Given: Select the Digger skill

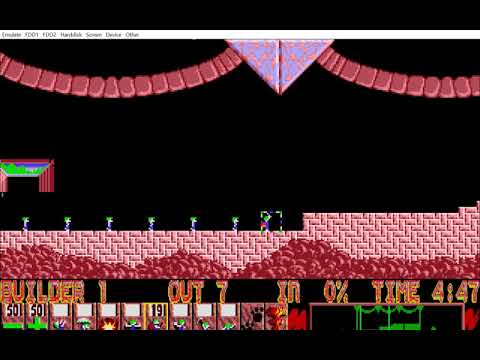Looking at the screenshot, I should 229,316.
